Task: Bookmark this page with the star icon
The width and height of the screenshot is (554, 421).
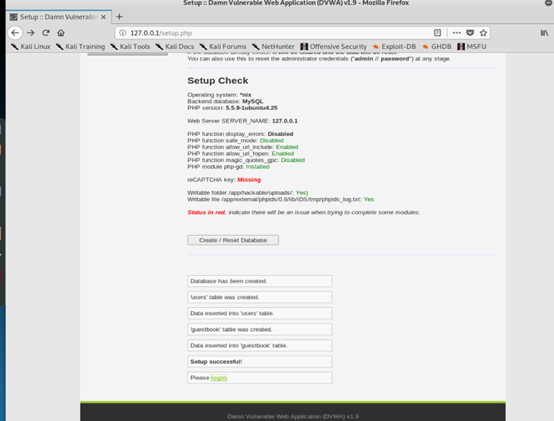Action: (483, 33)
